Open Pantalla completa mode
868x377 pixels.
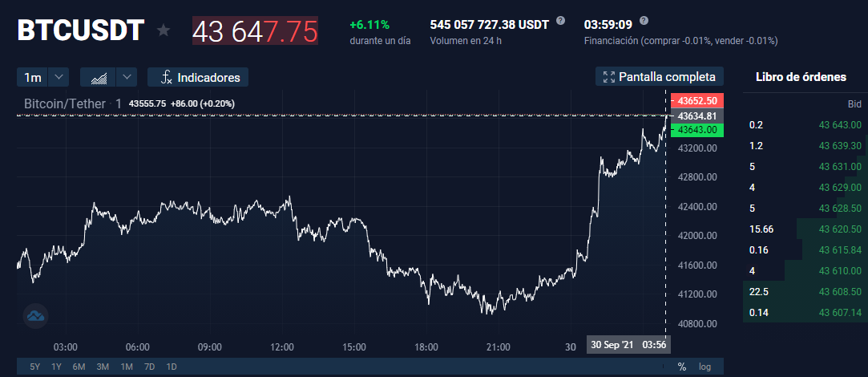[660, 77]
